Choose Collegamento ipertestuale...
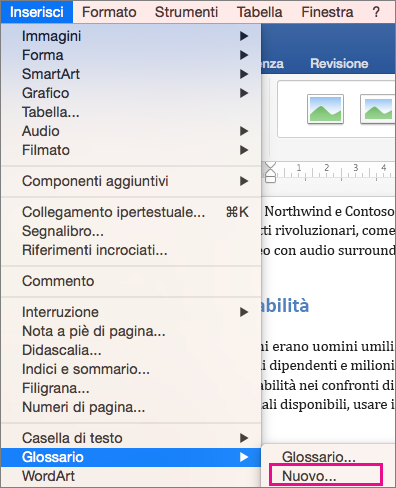Image resolution: width=396 pixels, height=488 pixels. click(131, 212)
